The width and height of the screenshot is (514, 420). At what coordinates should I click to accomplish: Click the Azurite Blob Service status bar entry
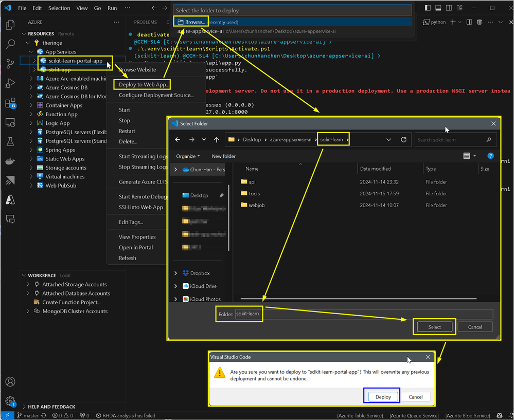[x=468, y=415]
